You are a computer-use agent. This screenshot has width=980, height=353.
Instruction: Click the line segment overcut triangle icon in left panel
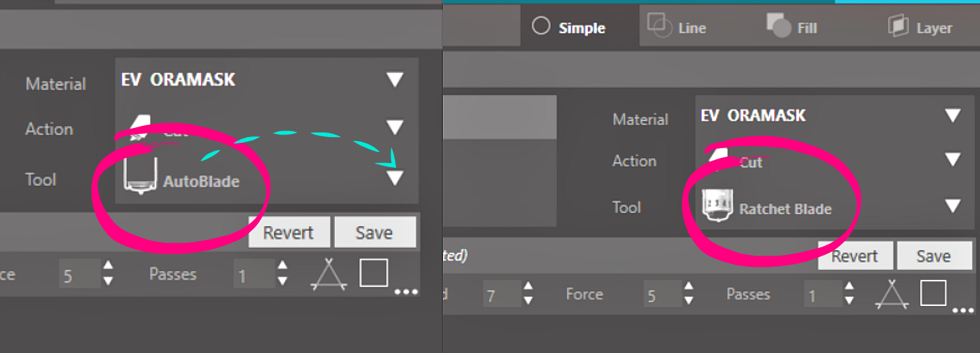tap(329, 274)
